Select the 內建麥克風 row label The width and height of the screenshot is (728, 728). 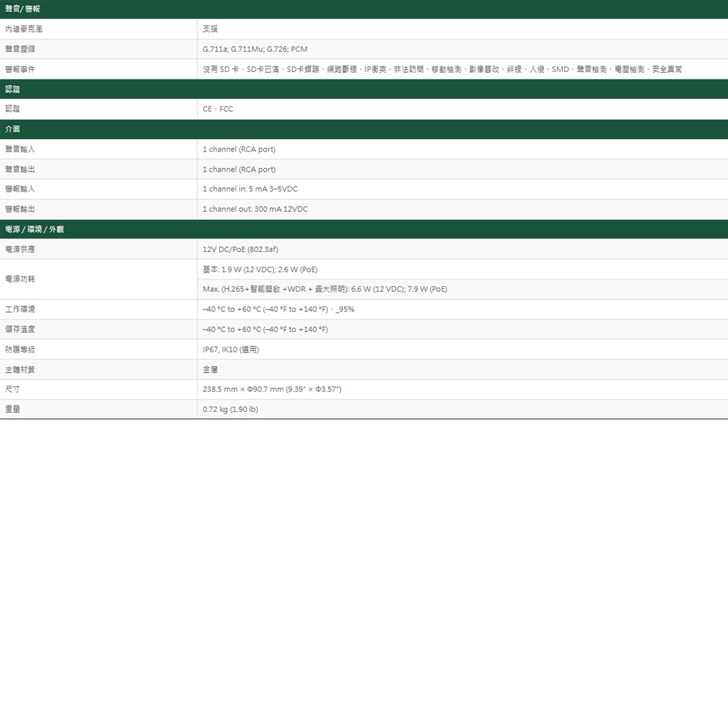coord(24,29)
